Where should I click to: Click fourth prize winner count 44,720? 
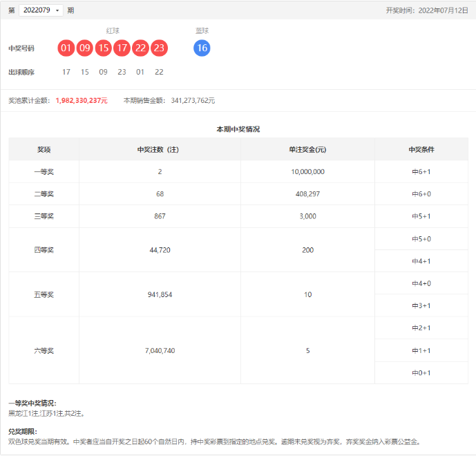[x=160, y=250]
